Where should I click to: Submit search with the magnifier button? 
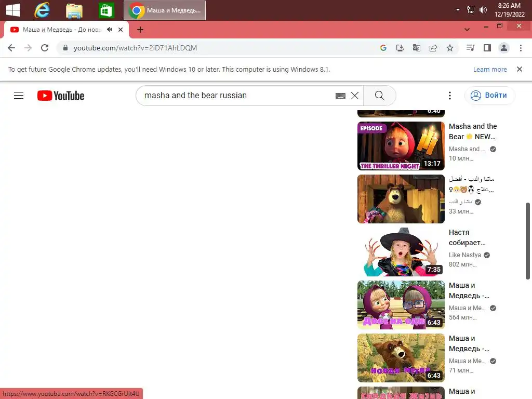(380, 96)
